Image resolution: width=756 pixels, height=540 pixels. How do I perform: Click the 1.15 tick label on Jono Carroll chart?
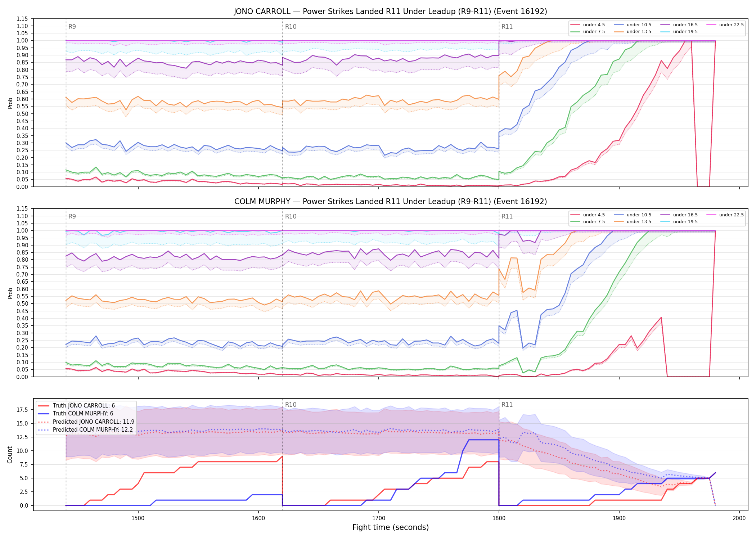click(x=22, y=19)
